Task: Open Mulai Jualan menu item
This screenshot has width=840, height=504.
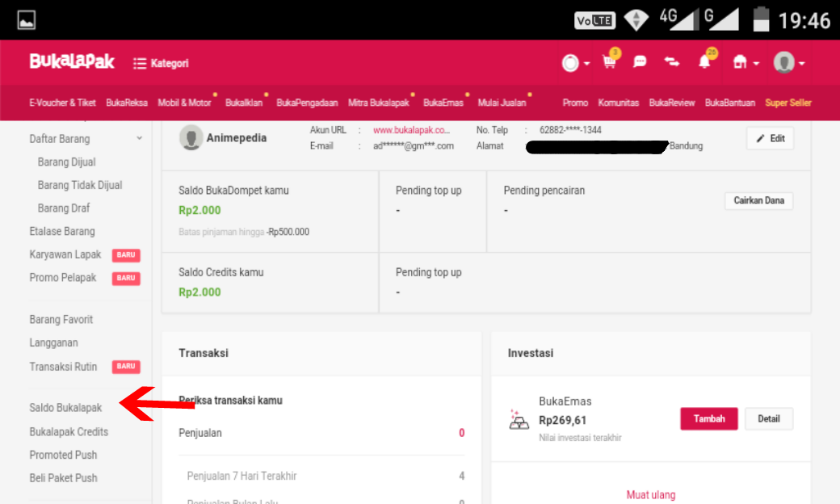Action: (x=502, y=103)
